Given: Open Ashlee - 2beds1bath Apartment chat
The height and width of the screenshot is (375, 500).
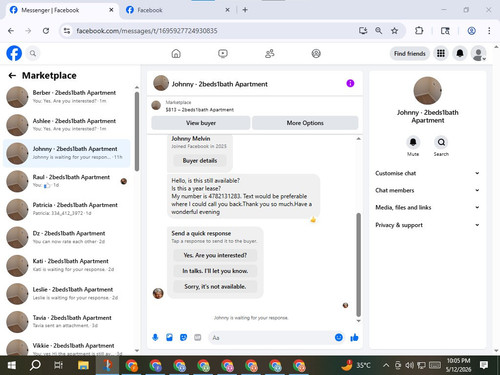Looking at the screenshot, I should [x=67, y=125].
